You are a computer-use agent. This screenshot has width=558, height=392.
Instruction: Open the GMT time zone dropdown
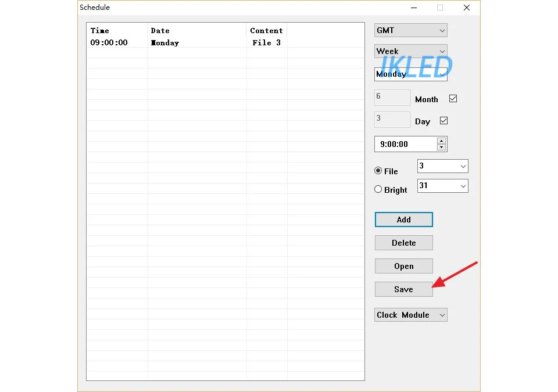411,30
